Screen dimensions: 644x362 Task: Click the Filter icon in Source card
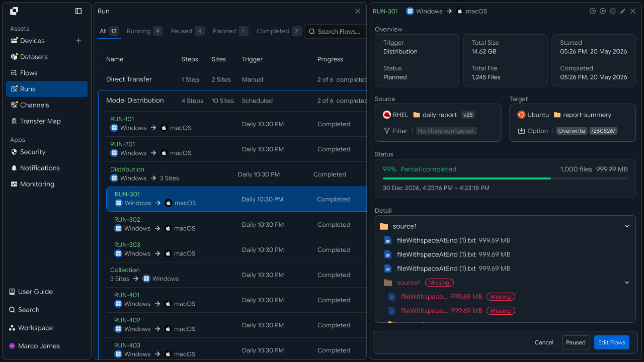click(x=387, y=131)
